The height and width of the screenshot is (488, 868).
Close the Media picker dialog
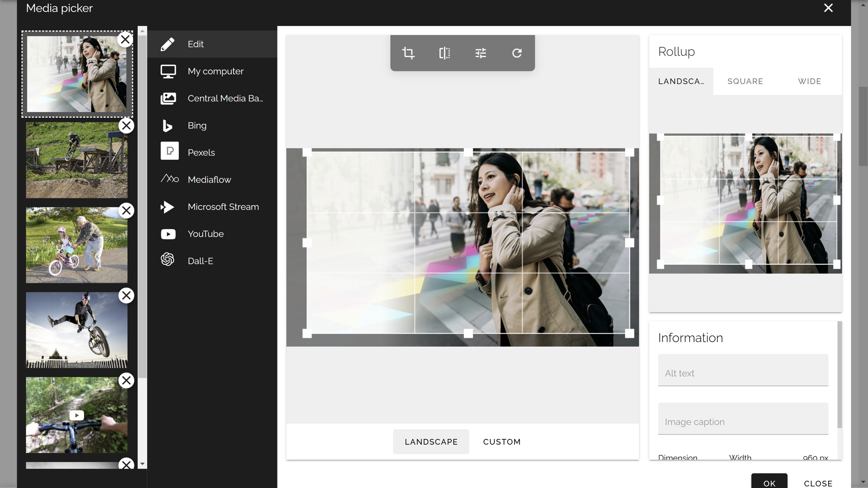coord(828,8)
